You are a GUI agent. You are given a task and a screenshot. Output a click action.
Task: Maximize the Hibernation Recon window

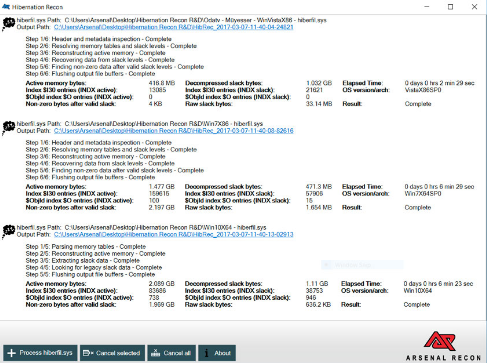tap(450, 7)
